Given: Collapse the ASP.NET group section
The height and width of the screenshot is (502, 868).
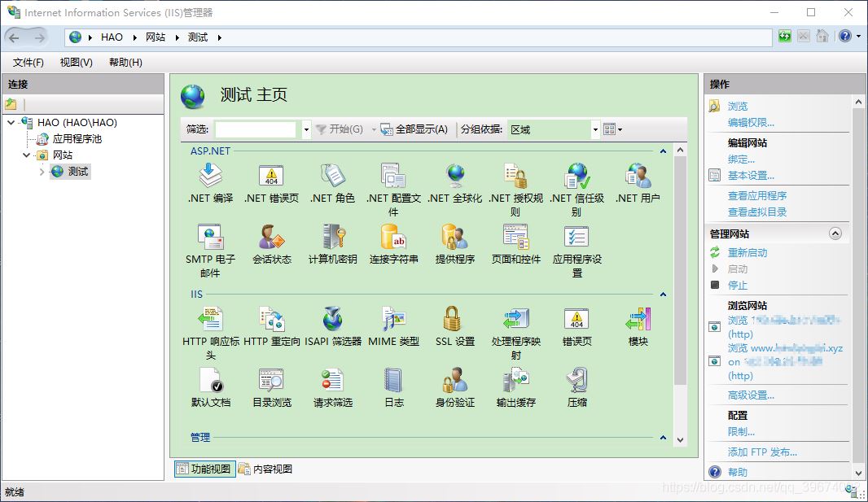Looking at the screenshot, I should pyautogui.click(x=663, y=151).
